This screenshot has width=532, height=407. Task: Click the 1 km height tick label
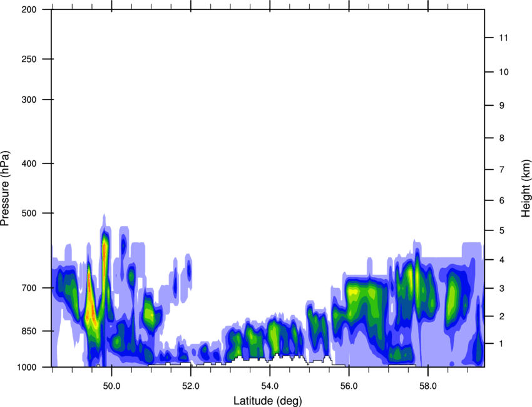pos(502,344)
